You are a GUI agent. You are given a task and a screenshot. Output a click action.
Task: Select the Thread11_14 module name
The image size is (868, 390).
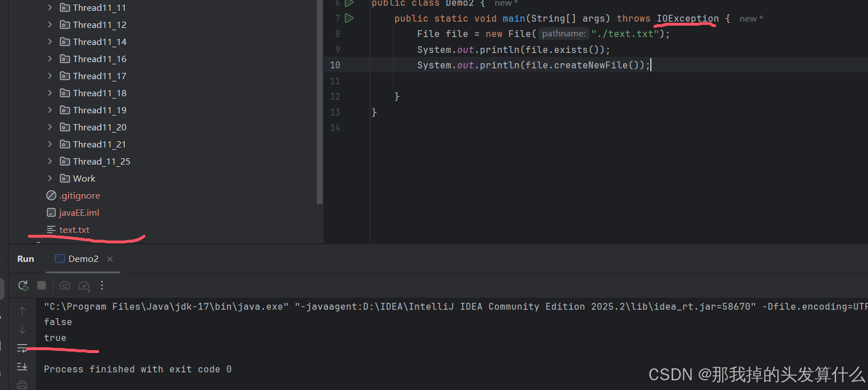point(100,42)
